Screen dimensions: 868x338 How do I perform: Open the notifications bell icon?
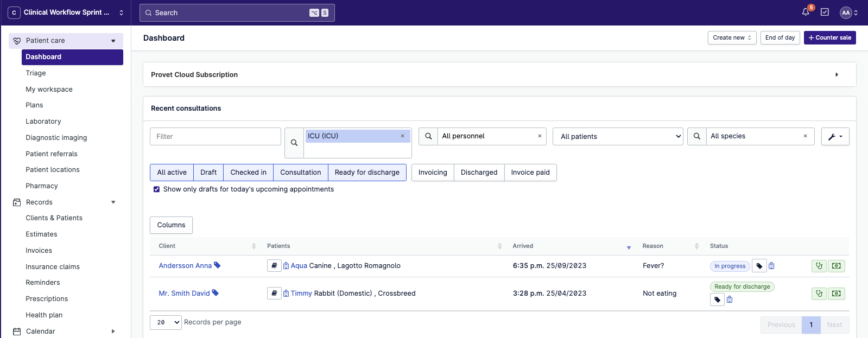pyautogui.click(x=806, y=12)
